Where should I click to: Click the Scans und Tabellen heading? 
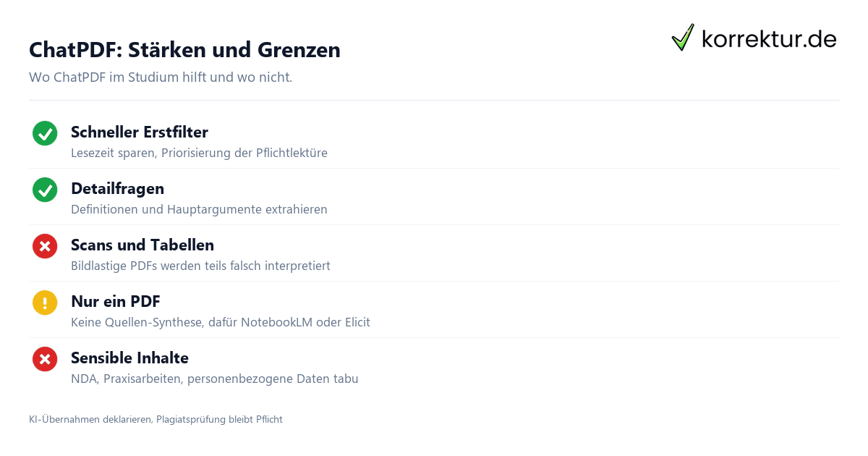coord(142,245)
